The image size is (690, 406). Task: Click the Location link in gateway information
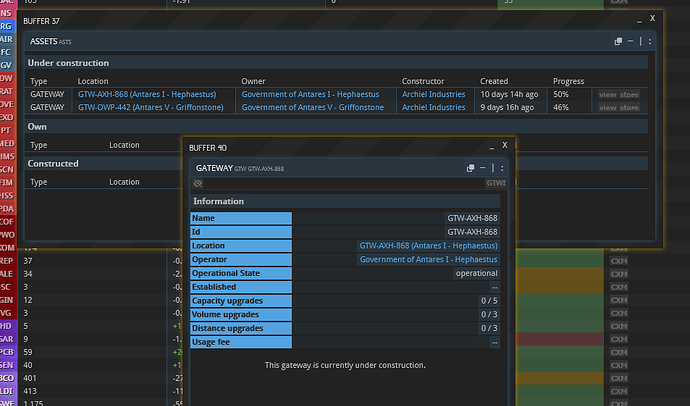click(x=428, y=245)
